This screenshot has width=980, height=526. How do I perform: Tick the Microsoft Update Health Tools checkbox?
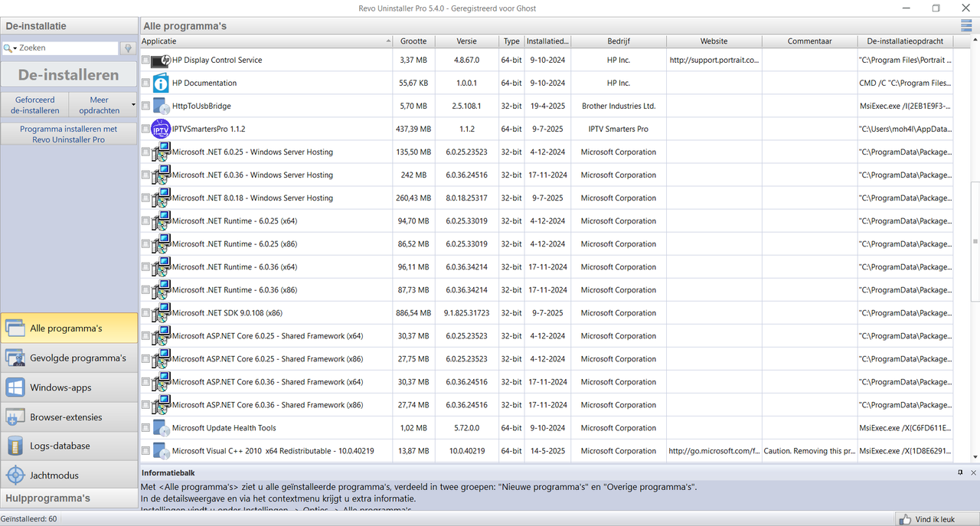(x=145, y=428)
